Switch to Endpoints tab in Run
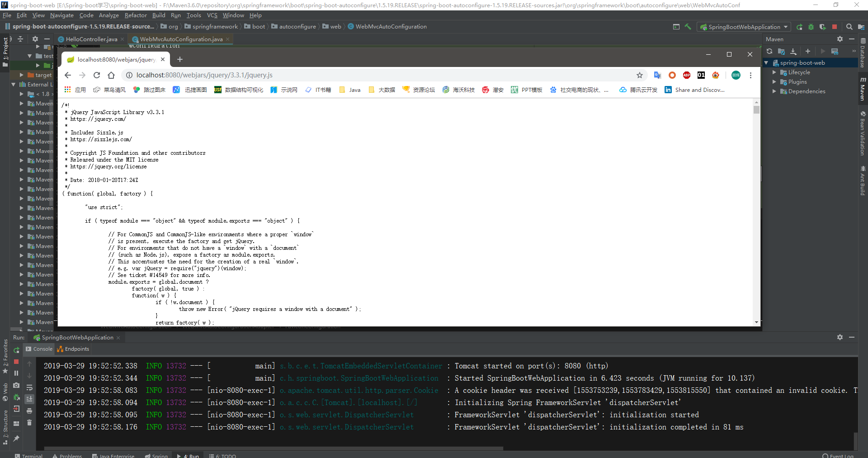The image size is (868, 458). click(73, 349)
